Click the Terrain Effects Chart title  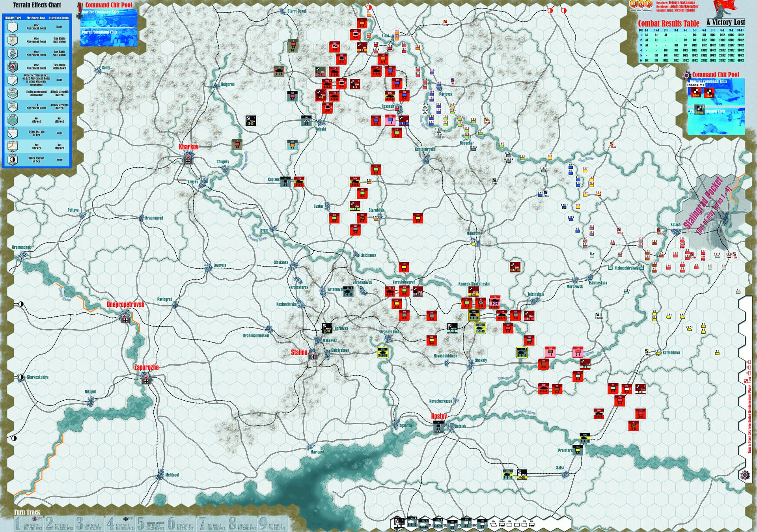pos(37,5)
